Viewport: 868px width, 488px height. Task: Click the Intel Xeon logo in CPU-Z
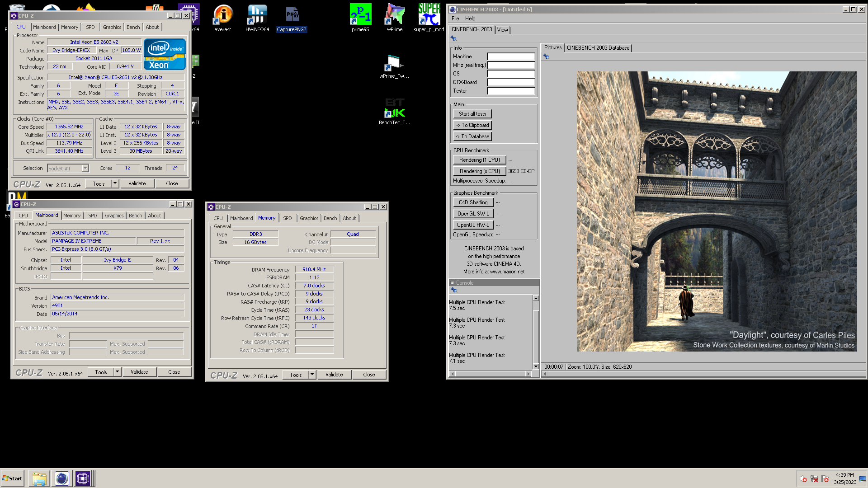pyautogui.click(x=165, y=54)
